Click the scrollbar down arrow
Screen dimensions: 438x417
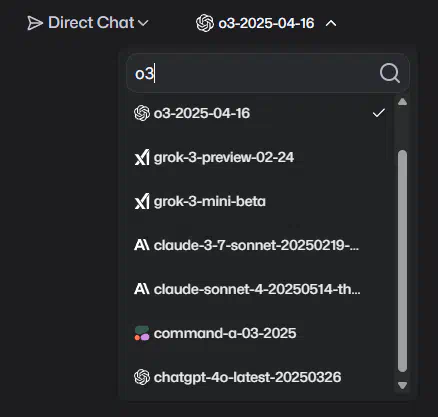coord(402,385)
